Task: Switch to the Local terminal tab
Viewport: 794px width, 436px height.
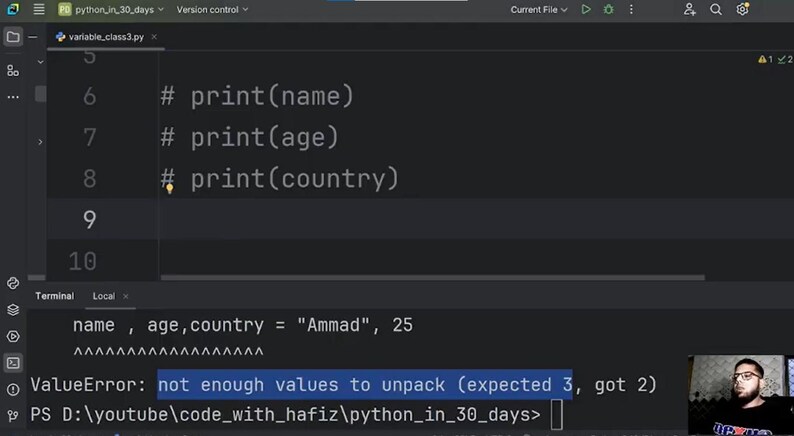Action: click(x=104, y=296)
